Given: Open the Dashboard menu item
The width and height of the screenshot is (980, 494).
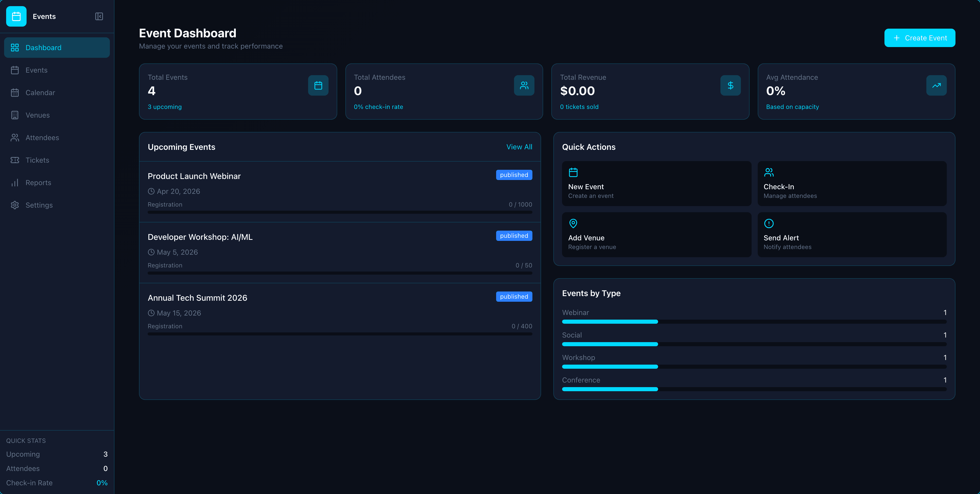Looking at the screenshot, I should coord(57,48).
